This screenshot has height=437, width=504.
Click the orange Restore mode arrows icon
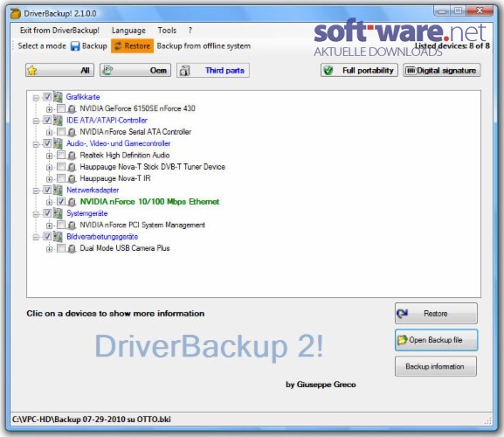pyautogui.click(x=118, y=46)
